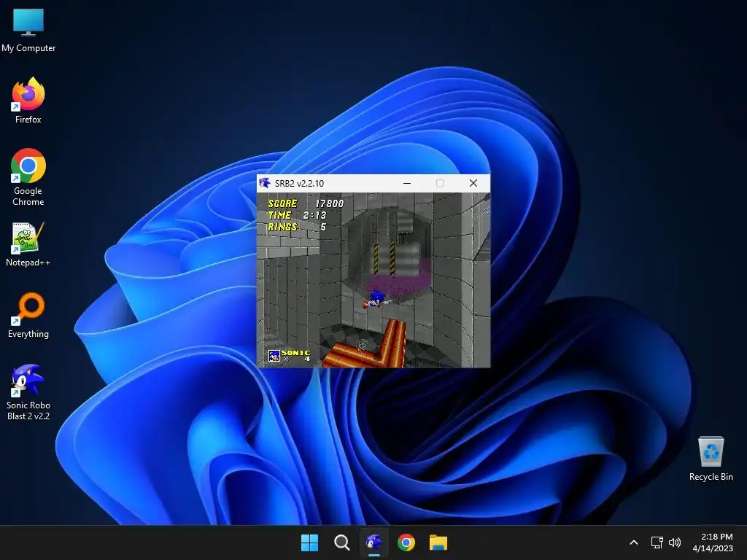This screenshot has height=560, width=747.
Task: Open the clock and date flyout
Action: (x=713, y=542)
